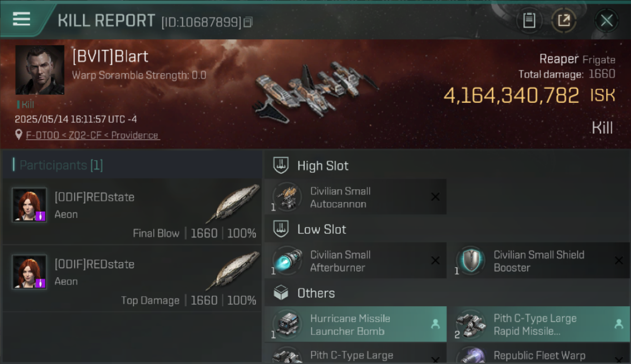This screenshot has width=631, height=364.
Task: Click the person icon on Hurricane Missile Launcher
Action: (435, 324)
